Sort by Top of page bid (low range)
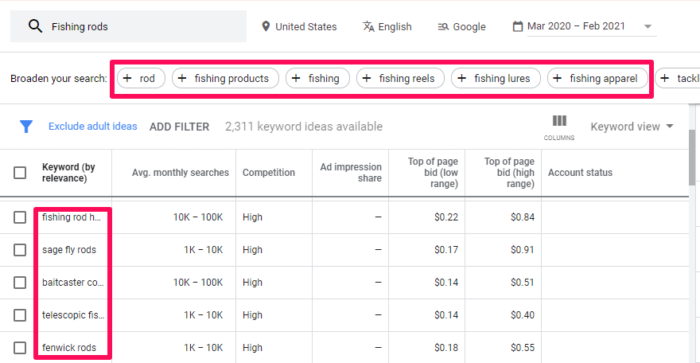This screenshot has height=363, width=700. (x=433, y=172)
